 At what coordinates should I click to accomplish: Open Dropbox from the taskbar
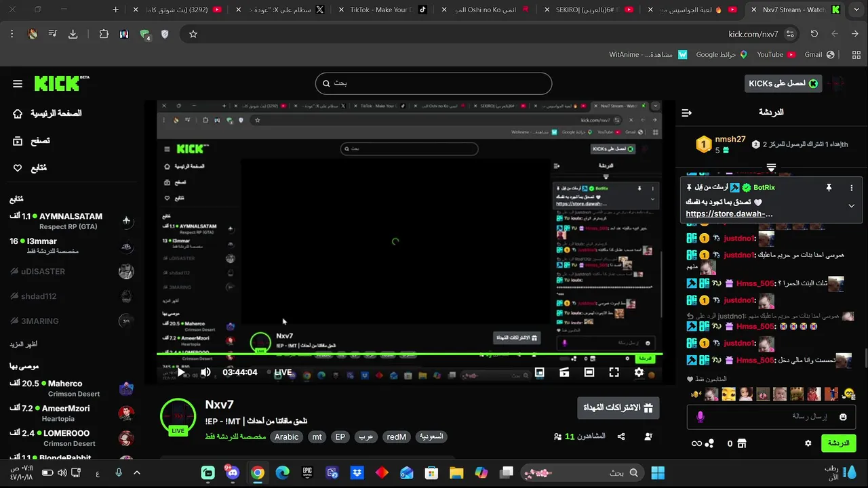(x=357, y=472)
